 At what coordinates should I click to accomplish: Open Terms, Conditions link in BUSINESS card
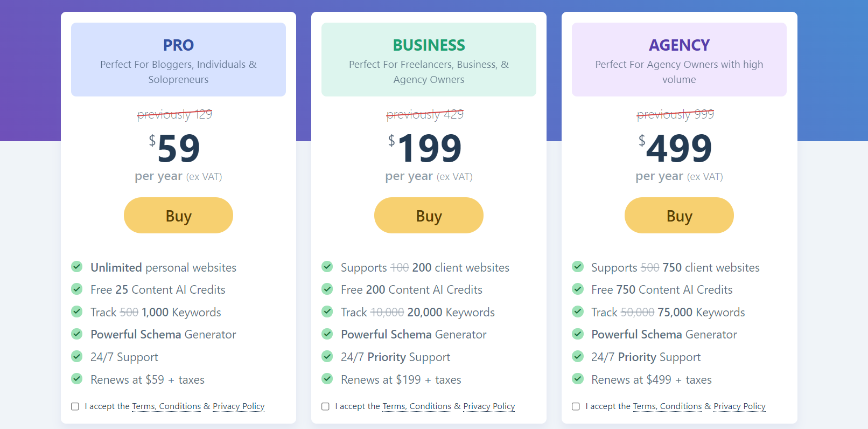point(417,406)
